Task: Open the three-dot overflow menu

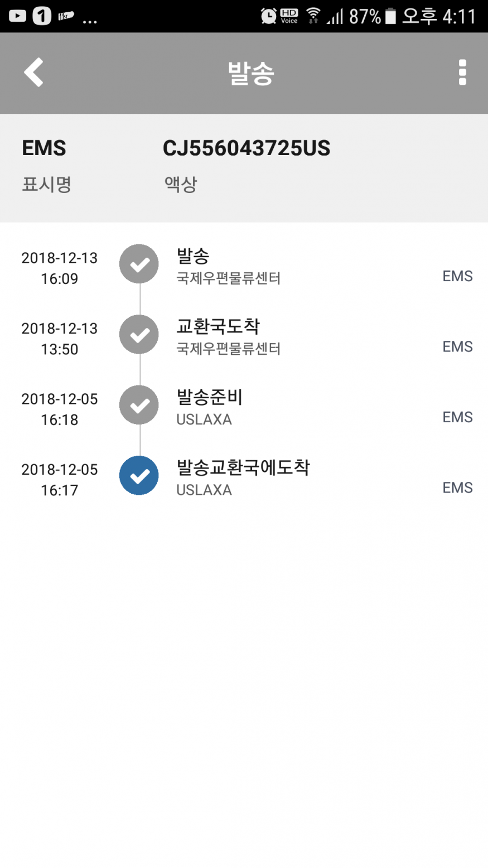Action: pos(462,73)
